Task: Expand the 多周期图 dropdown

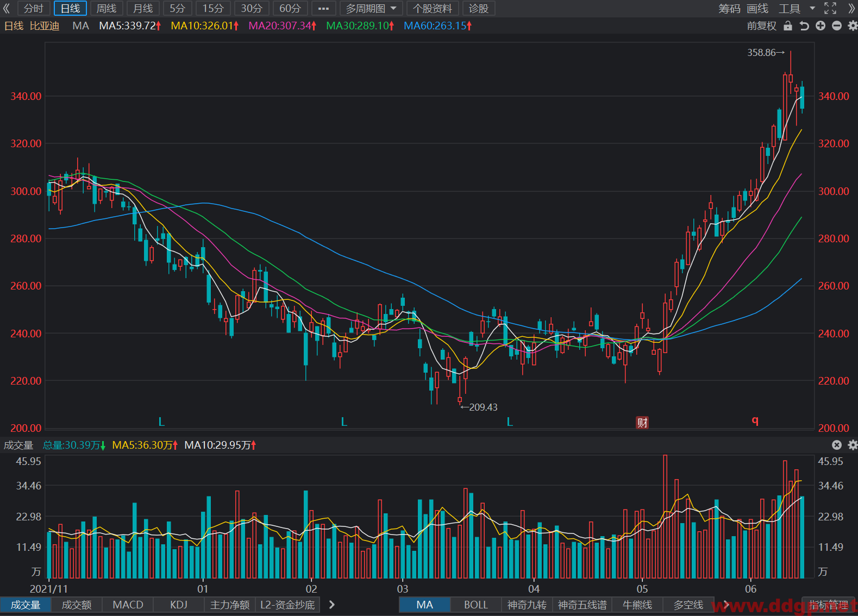Action: [x=371, y=9]
